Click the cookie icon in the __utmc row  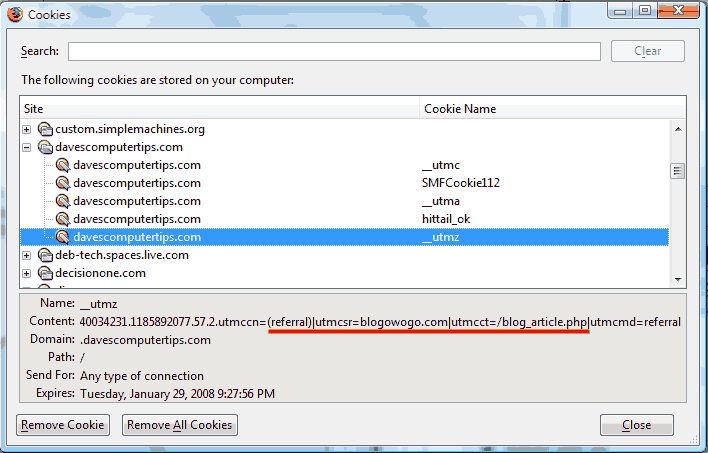pyautogui.click(x=63, y=165)
